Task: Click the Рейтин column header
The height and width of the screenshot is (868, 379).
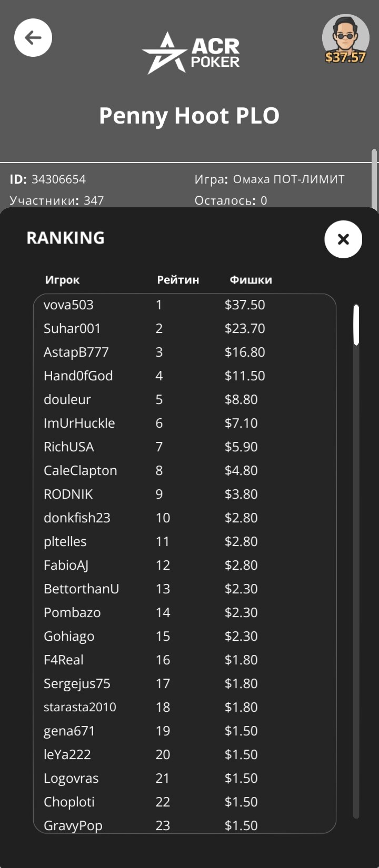Action: [178, 280]
